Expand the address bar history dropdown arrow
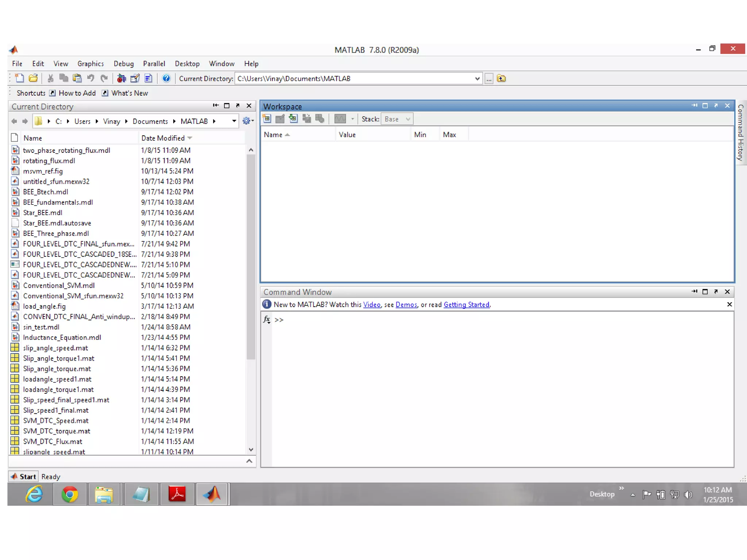Viewport: 747px width, 560px height. (x=234, y=121)
